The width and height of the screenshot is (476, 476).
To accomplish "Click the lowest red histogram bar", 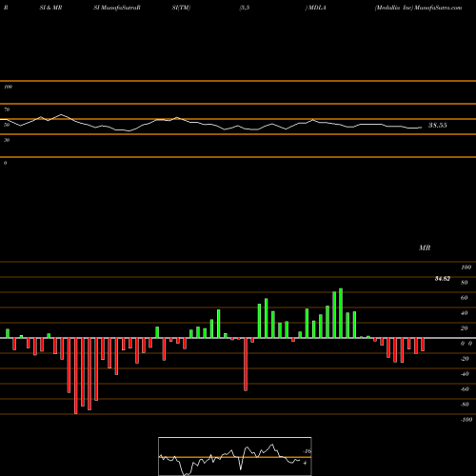I will tap(75, 376).
